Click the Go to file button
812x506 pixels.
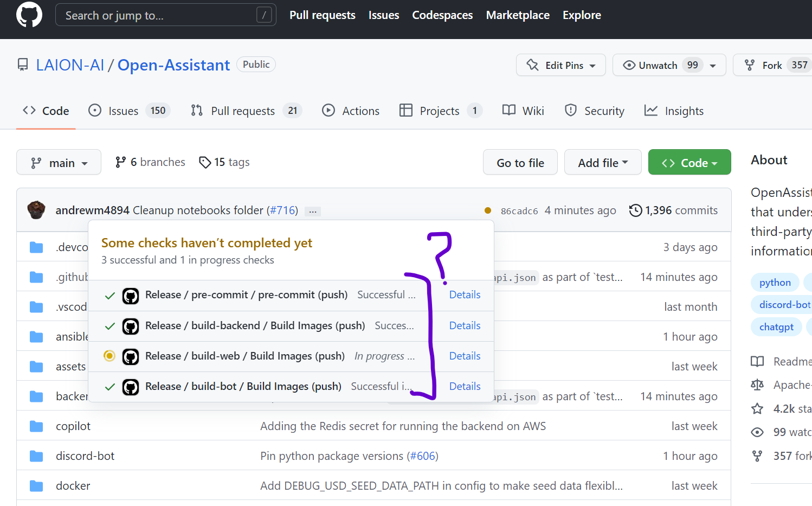(520, 162)
